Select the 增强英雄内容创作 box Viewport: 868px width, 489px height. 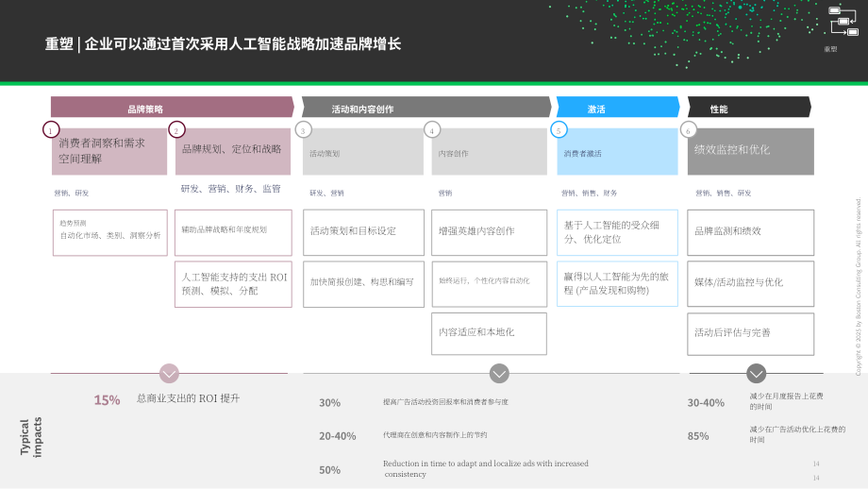[490, 232]
